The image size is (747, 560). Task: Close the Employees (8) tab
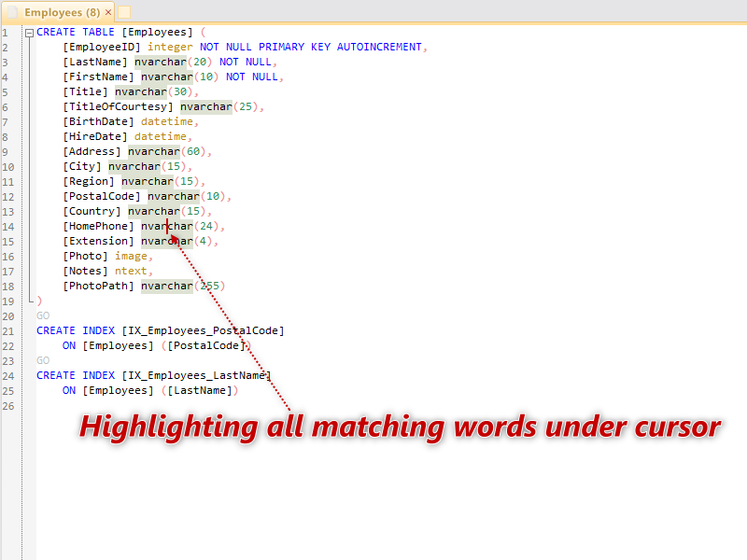point(108,12)
